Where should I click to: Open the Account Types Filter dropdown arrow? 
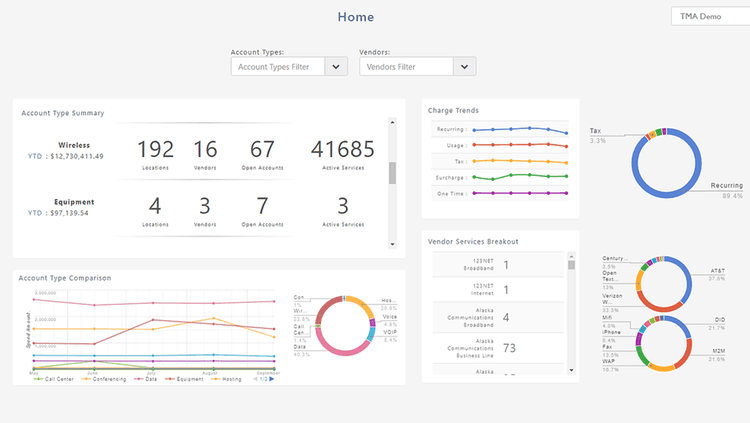pos(336,67)
